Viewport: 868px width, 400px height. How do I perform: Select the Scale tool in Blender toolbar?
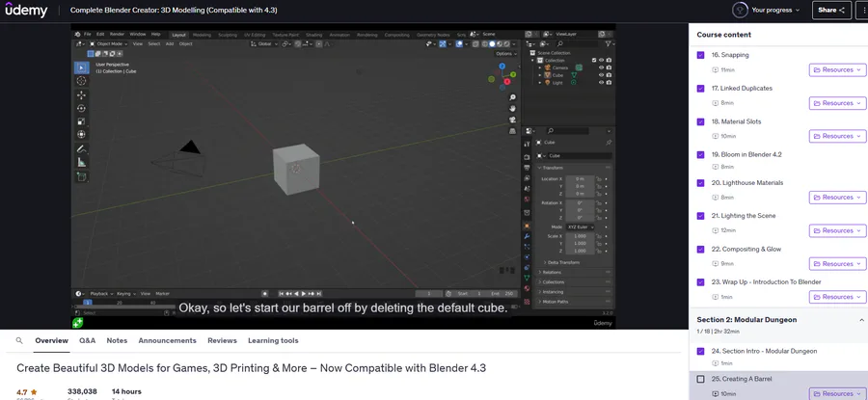[81, 121]
